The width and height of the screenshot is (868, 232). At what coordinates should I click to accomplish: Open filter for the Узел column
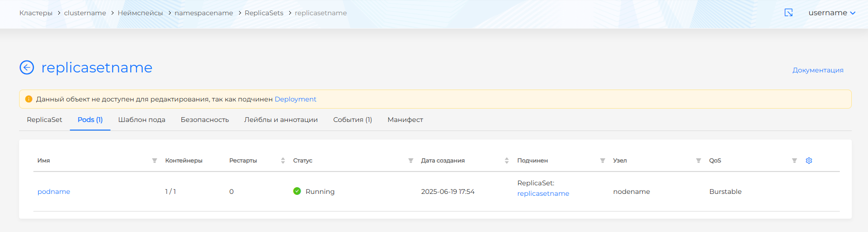point(698,161)
